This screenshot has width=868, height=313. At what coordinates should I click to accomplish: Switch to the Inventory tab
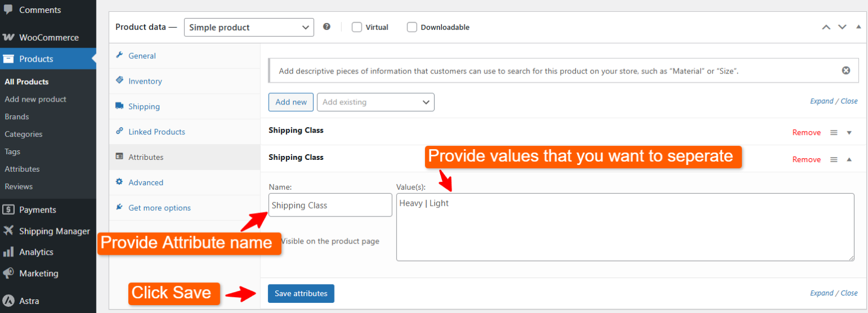(x=145, y=81)
